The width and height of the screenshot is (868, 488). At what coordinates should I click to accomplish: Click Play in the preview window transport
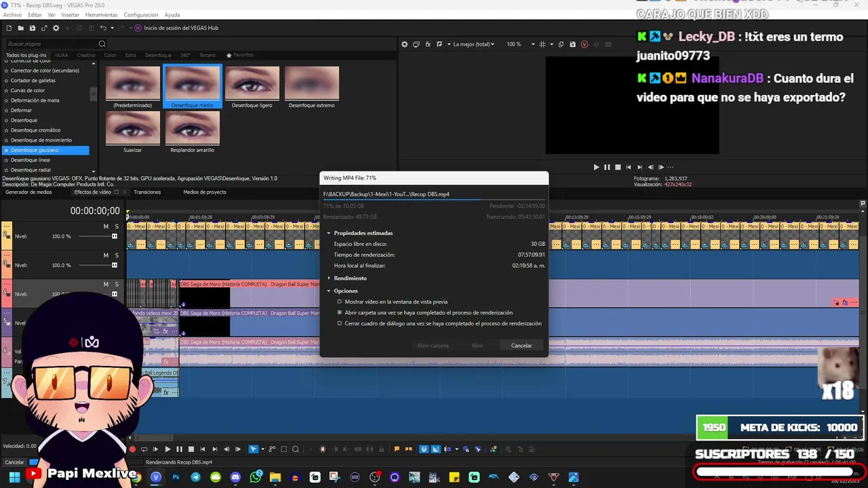(x=596, y=167)
